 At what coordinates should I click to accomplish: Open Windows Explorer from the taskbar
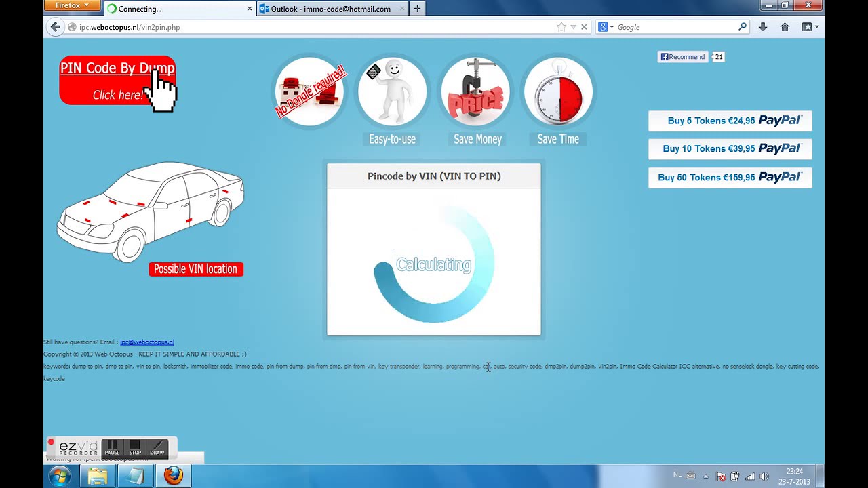98,476
